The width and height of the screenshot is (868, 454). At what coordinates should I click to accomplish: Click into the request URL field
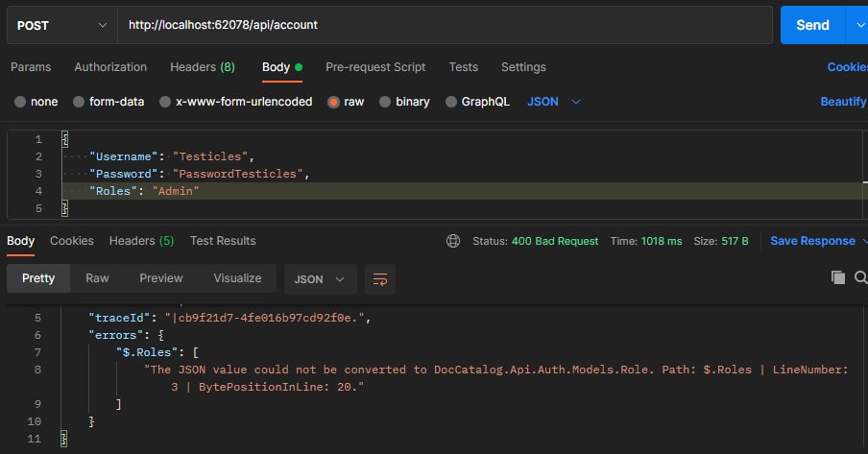click(x=442, y=25)
